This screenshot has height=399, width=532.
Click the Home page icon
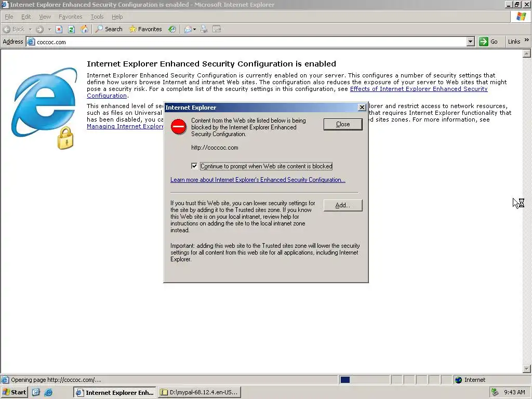tap(84, 29)
